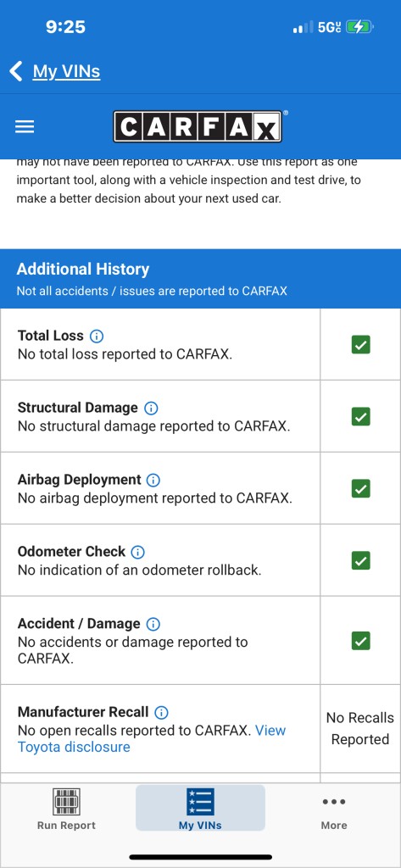The image size is (401, 868).
Task: Open Structural Damage info icon
Action: click(151, 408)
